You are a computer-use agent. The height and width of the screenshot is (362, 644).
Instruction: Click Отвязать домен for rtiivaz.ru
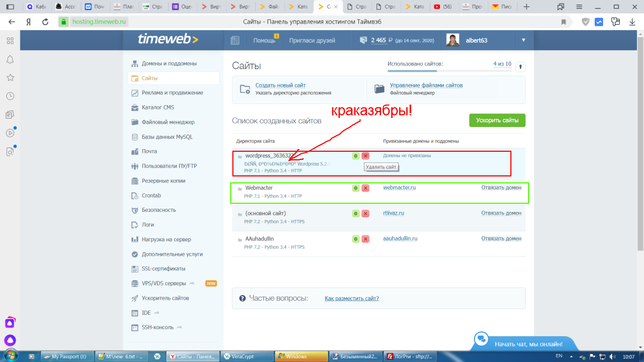[x=501, y=213]
